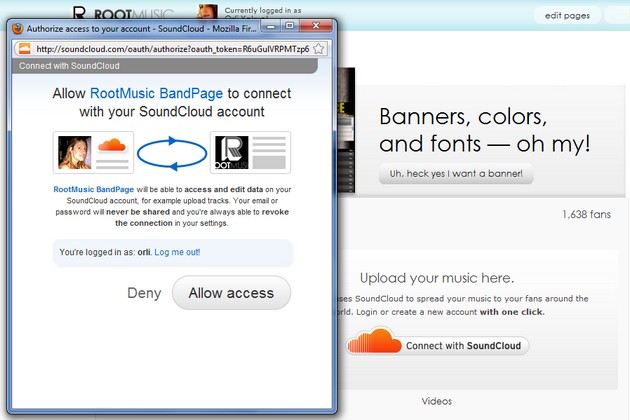Click the blue sync arrows icon
The width and height of the screenshot is (630, 420).
(172, 154)
